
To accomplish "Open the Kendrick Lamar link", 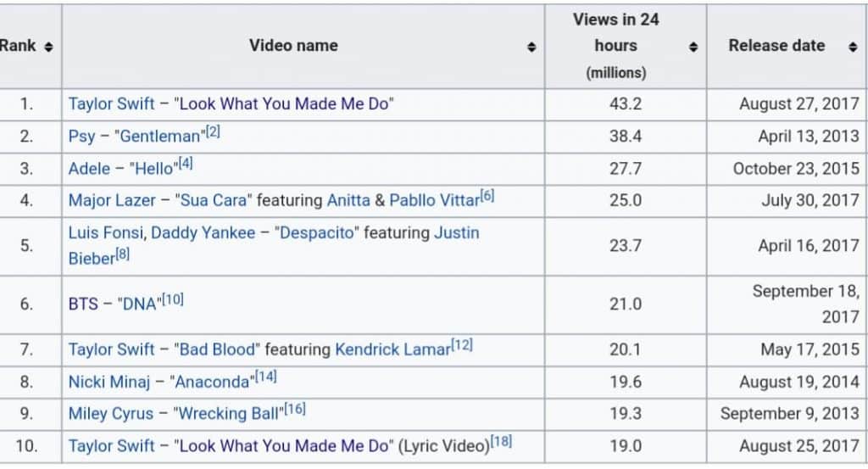I will click(392, 349).
